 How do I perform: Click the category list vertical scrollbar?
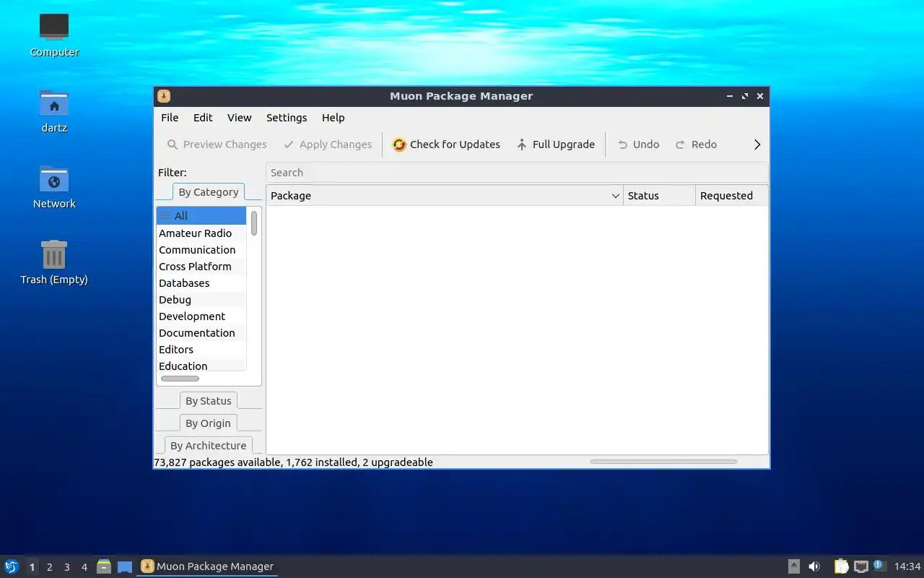[x=254, y=223]
